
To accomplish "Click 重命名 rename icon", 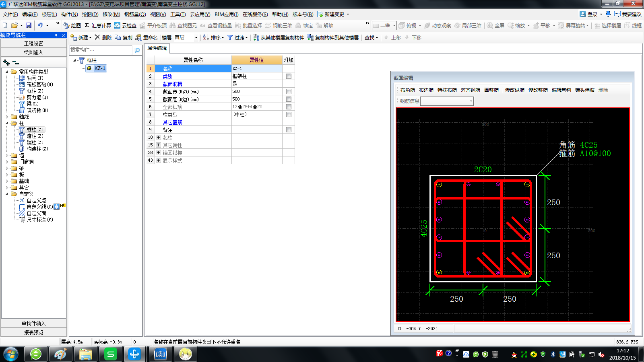I will coord(147,37).
